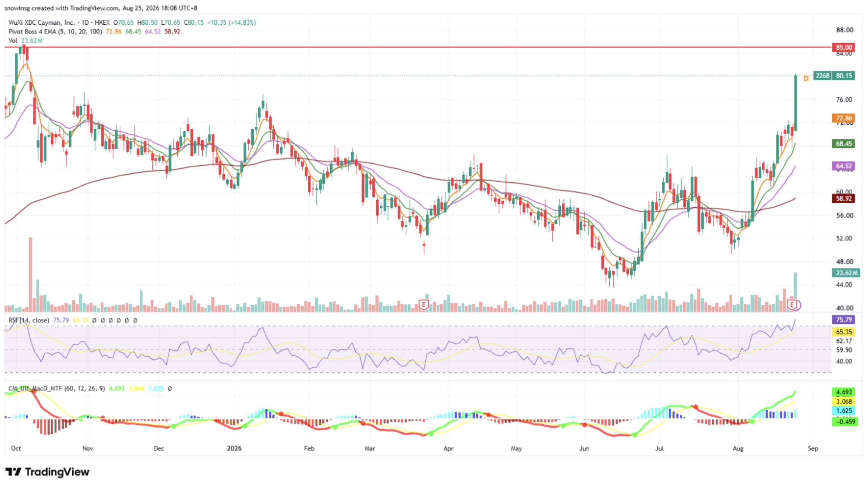Select the red 85.00 horizontal line price label
868x487 pixels.
pos(843,47)
